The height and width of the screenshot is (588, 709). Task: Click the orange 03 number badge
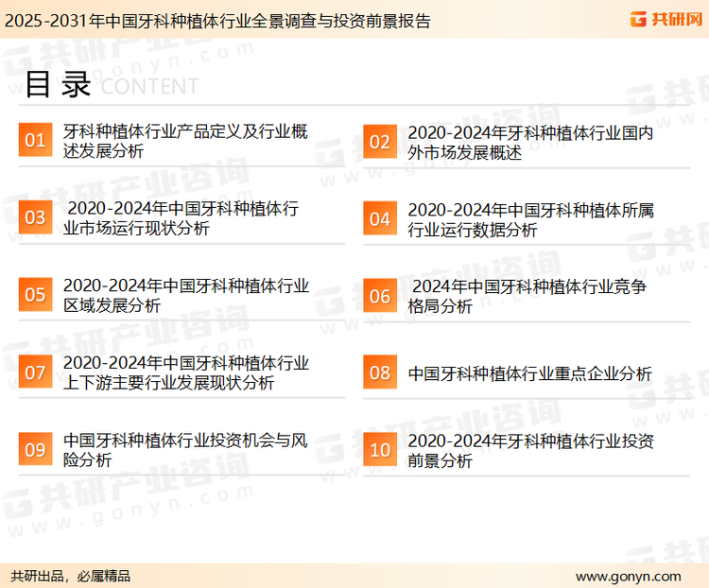(x=35, y=217)
